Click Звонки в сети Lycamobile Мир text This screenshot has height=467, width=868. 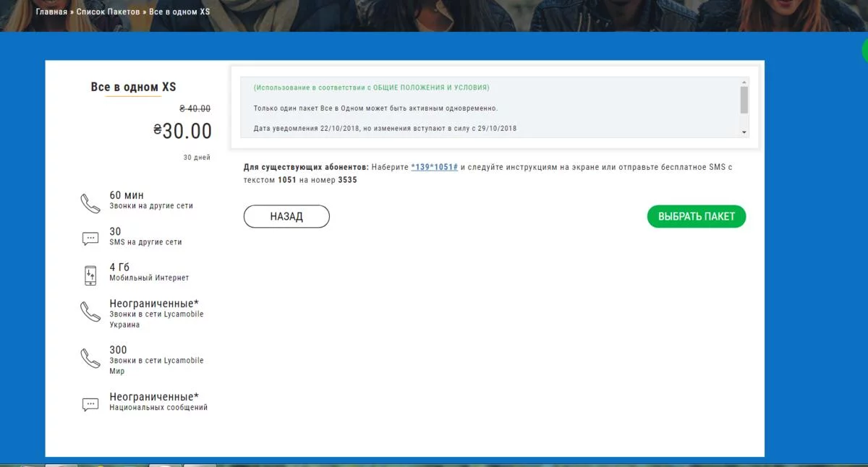156,366
